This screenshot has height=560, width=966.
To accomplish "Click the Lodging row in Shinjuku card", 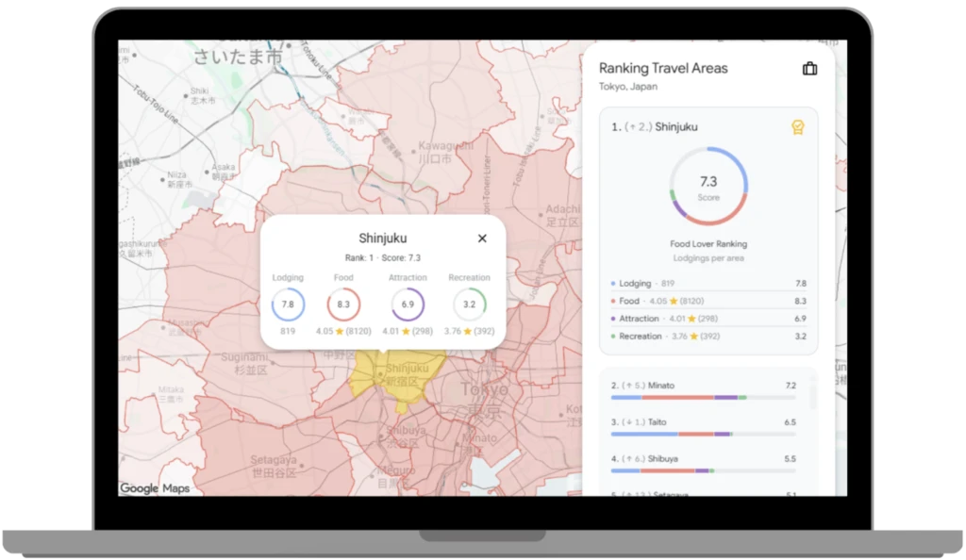I will point(708,283).
